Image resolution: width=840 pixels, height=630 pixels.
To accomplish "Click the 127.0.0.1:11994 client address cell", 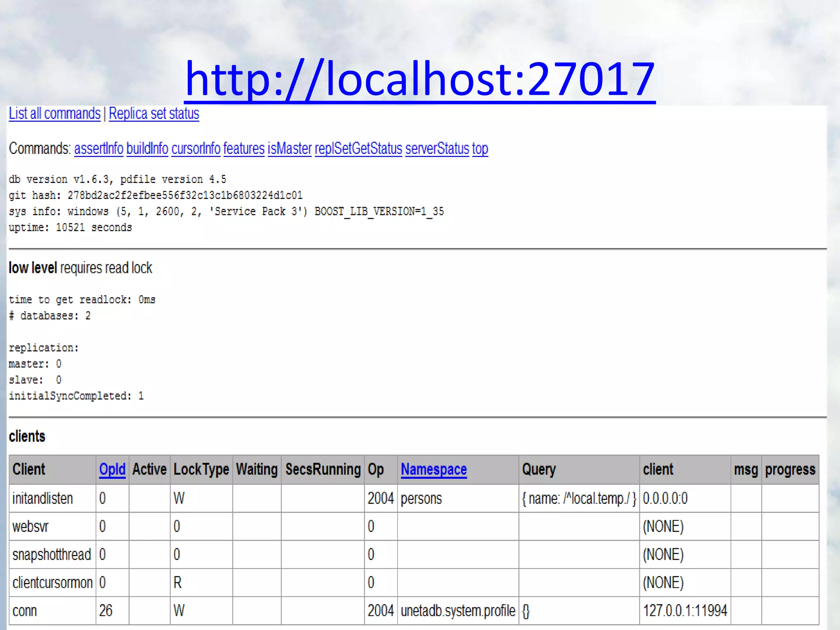I will [685, 611].
